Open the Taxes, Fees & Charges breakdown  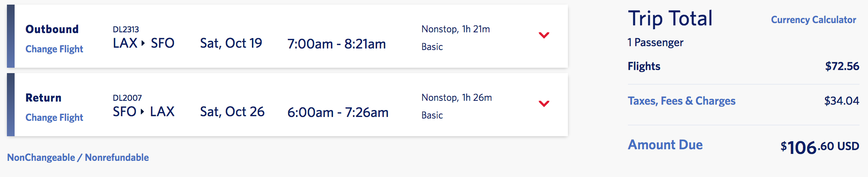(x=681, y=101)
